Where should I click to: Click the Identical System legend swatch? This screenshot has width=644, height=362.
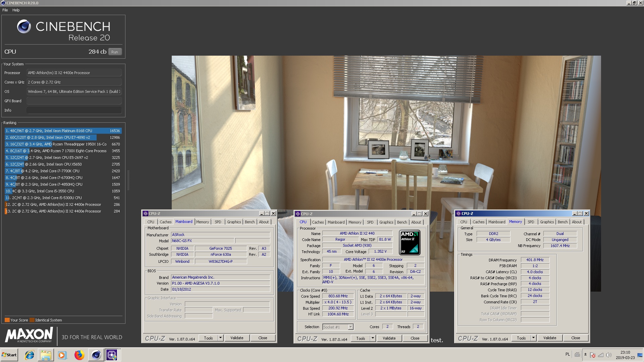(32, 320)
